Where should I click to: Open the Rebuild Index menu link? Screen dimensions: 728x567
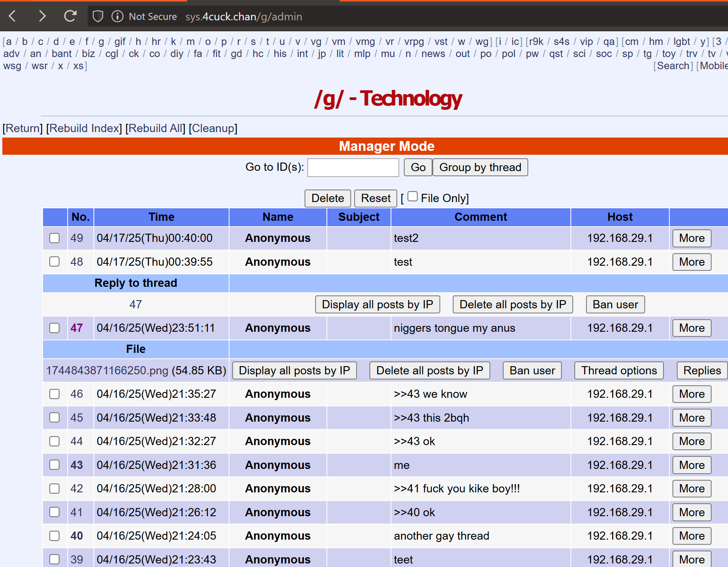84,128
